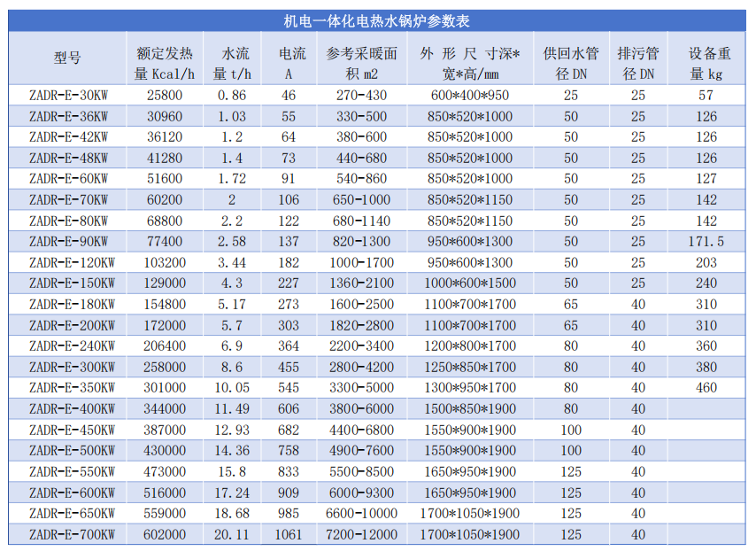Select the 排污管径 DN header cell
Screen dimensions: 756x551
click(x=638, y=58)
